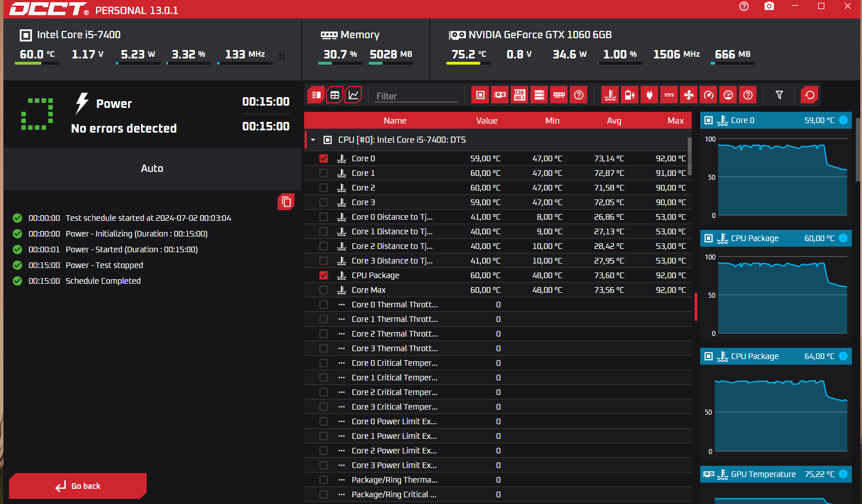This screenshot has width=862, height=504.
Task: Check the Core 3 sensor checkbox
Action: [324, 202]
